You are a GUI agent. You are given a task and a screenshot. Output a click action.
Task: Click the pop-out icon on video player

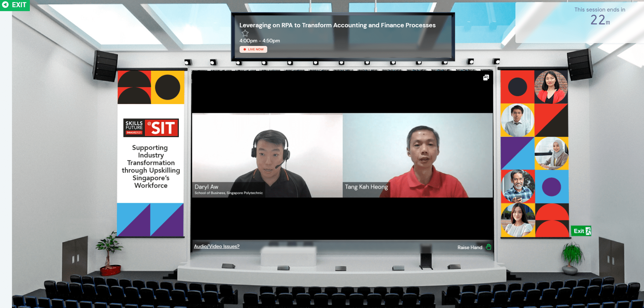click(x=486, y=78)
